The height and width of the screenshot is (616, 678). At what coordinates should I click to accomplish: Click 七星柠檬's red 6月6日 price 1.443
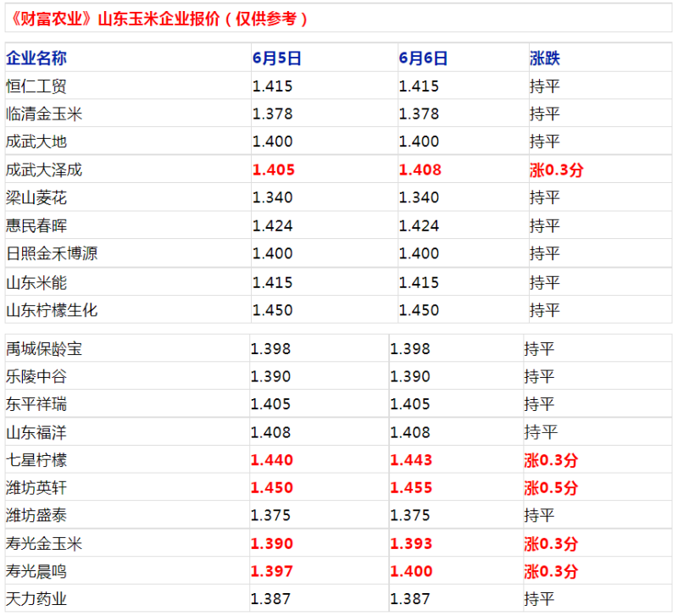(x=411, y=460)
